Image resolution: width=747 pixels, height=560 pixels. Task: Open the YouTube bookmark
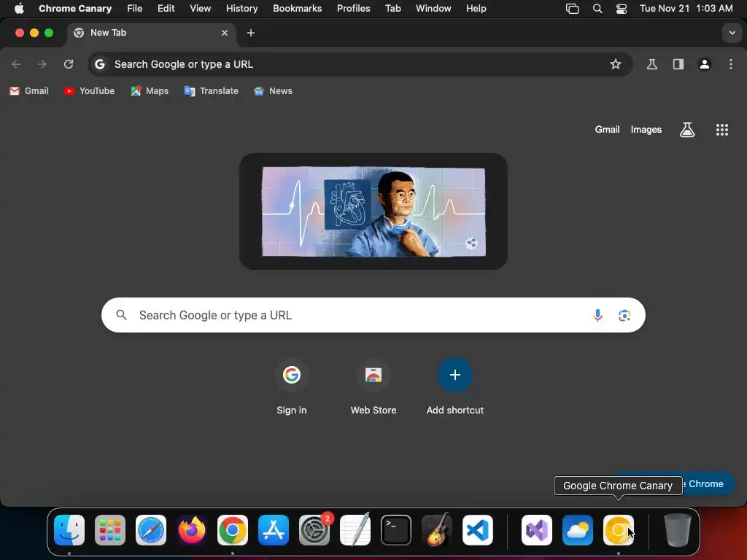pos(89,91)
